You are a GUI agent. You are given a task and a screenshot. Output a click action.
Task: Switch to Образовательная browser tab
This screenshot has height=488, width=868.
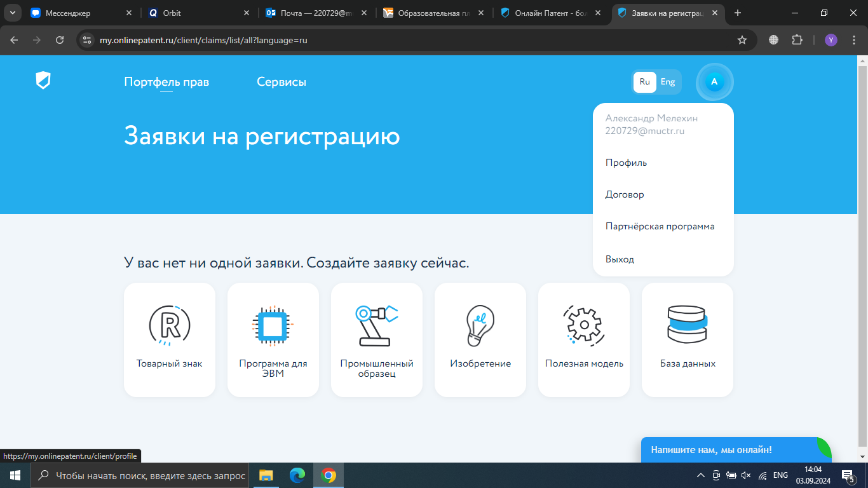pyautogui.click(x=434, y=13)
